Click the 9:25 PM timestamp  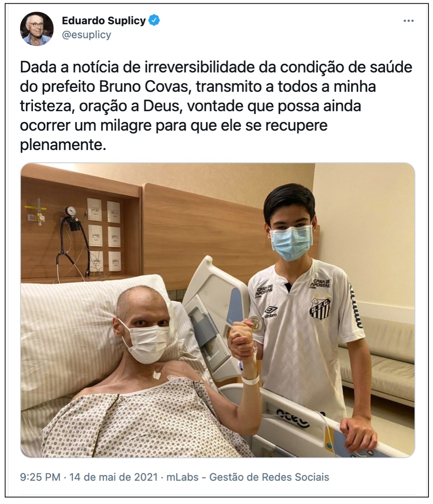click(40, 477)
